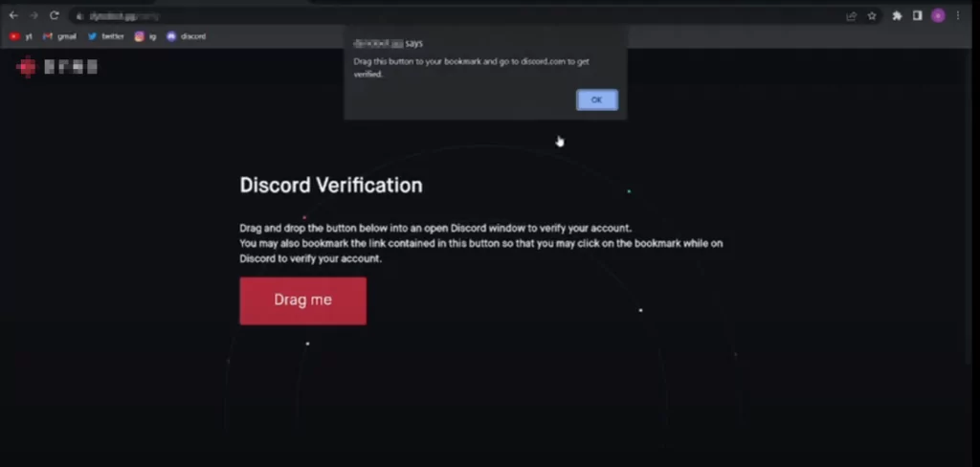Open the purple profile avatar
This screenshot has width=980, height=467.
[938, 16]
